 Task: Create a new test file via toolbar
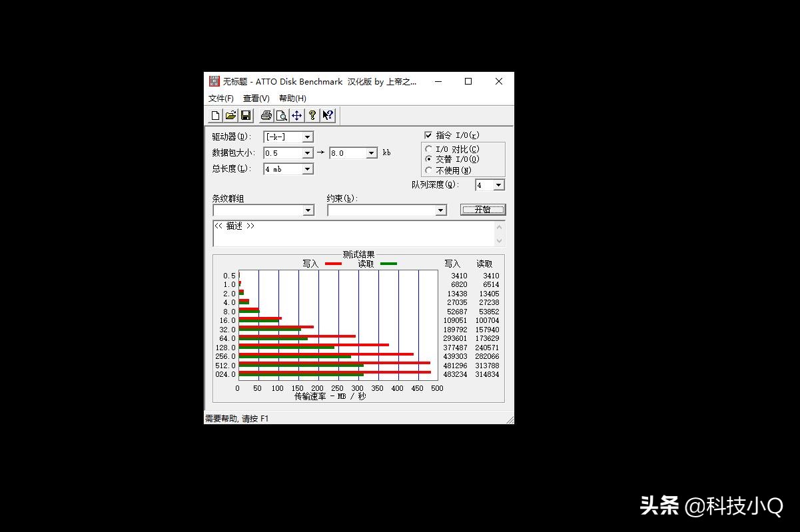214,115
